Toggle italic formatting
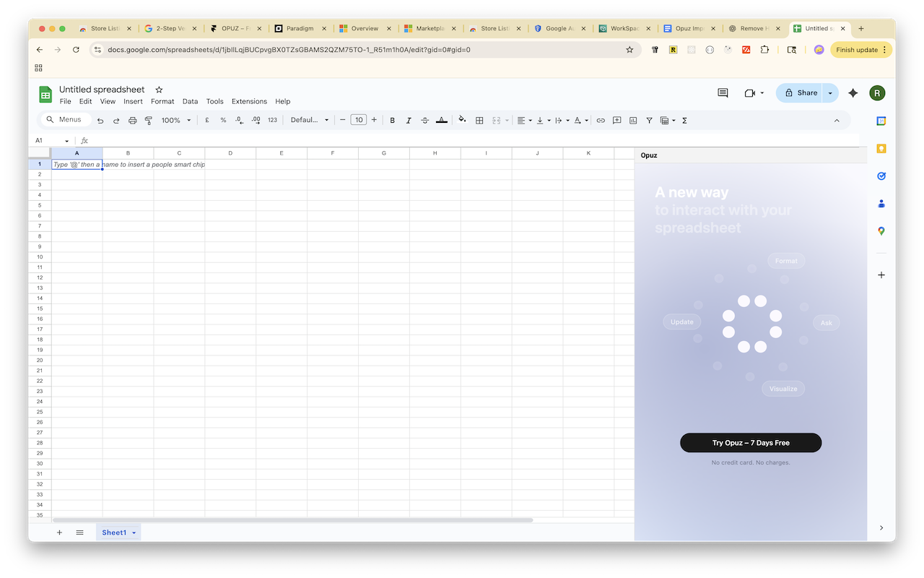The height and width of the screenshot is (578, 924). [409, 120]
